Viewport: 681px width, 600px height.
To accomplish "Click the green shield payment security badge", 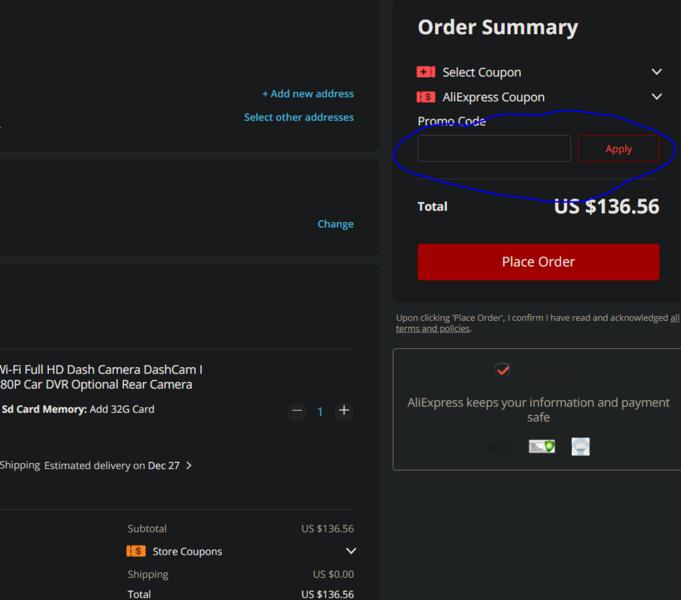I will click(542, 446).
